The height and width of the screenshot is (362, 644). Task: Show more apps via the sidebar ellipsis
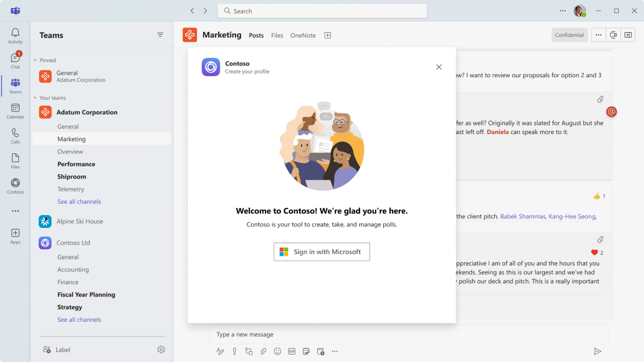click(15, 211)
